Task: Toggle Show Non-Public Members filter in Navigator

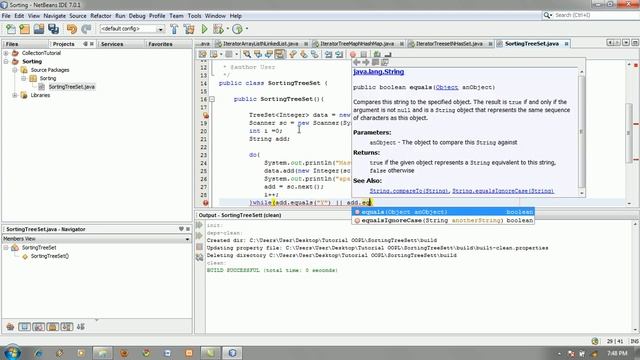Action: pos(52,327)
